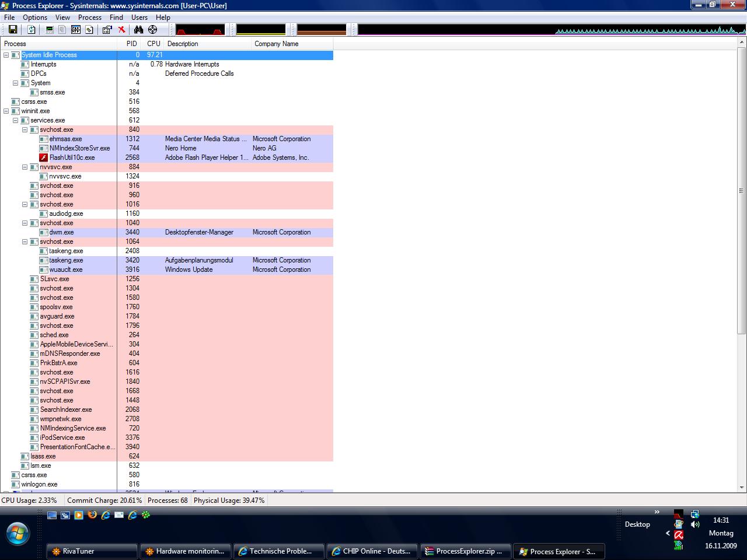747x560 pixels.
Task: Click the Avira red umbrella tray icon
Action: tap(679, 535)
